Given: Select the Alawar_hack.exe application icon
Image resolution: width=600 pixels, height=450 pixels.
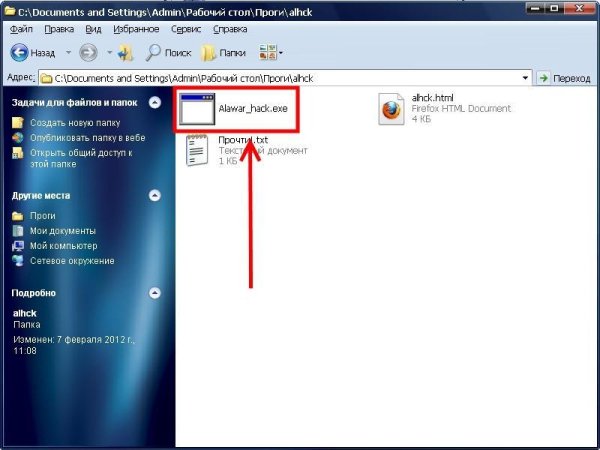Looking at the screenshot, I should [x=197, y=109].
